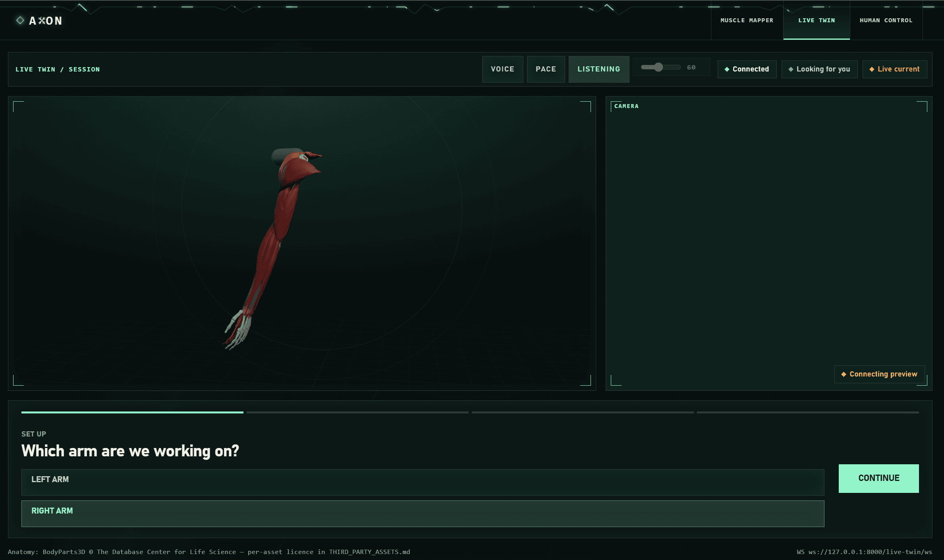The width and height of the screenshot is (944, 560).
Task: Click the Live Twin / Session breadcrumb
Action: tap(58, 69)
